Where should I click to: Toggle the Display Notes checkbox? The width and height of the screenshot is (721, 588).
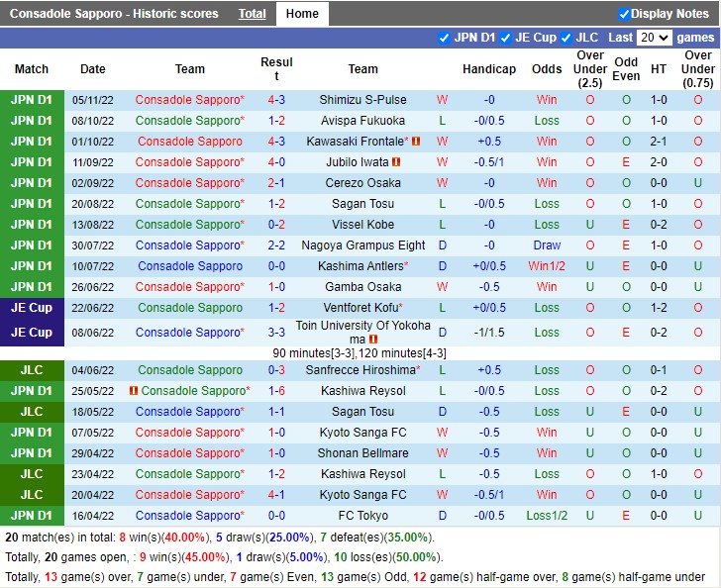(x=624, y=14)
